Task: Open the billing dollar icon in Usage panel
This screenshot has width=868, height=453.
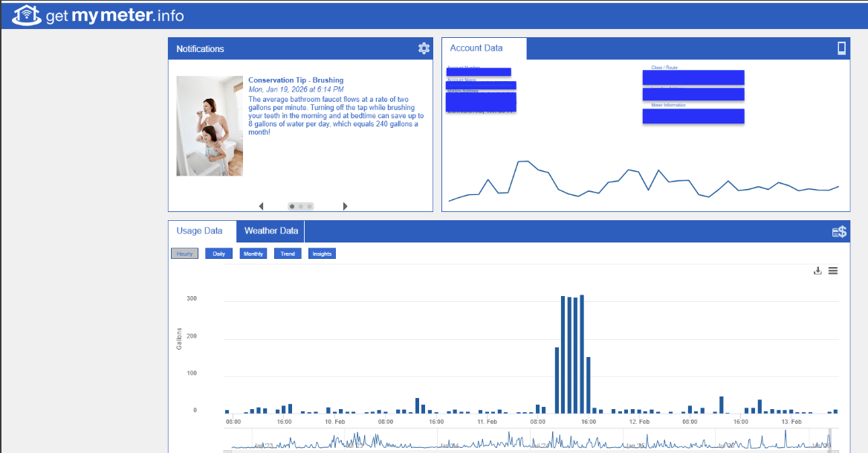Action: coord(839,232)
